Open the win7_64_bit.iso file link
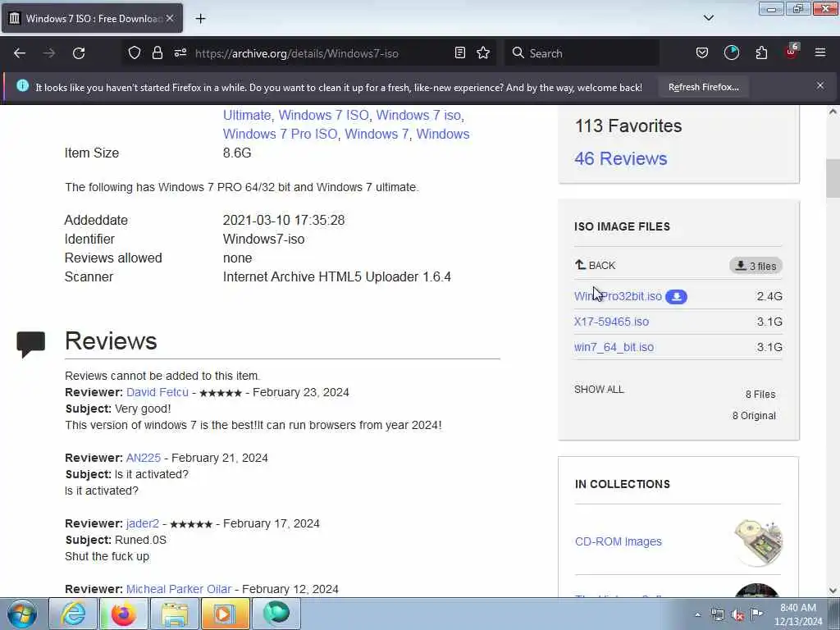840x630 pixels. 614,347
